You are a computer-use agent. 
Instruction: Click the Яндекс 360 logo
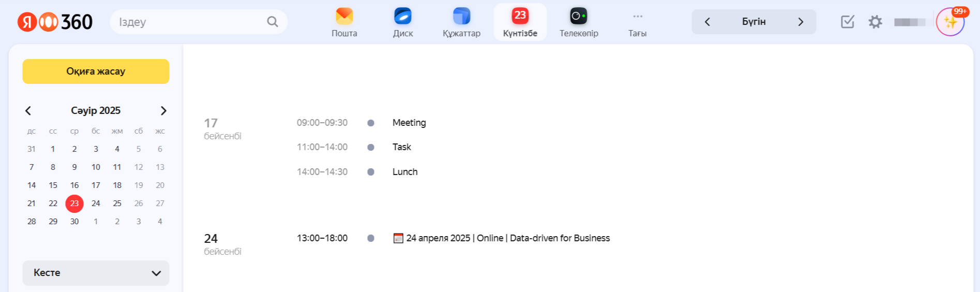click(55, 22)
